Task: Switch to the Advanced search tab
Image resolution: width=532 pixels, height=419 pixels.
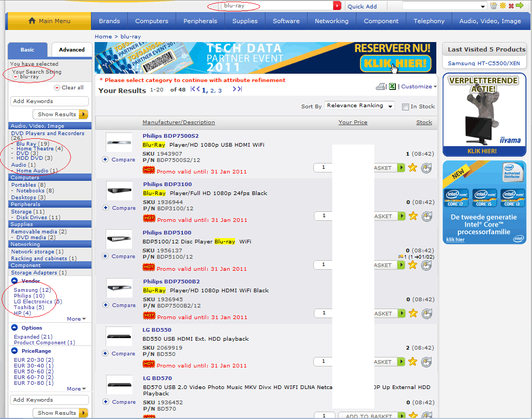Action: tap(71, 50)
